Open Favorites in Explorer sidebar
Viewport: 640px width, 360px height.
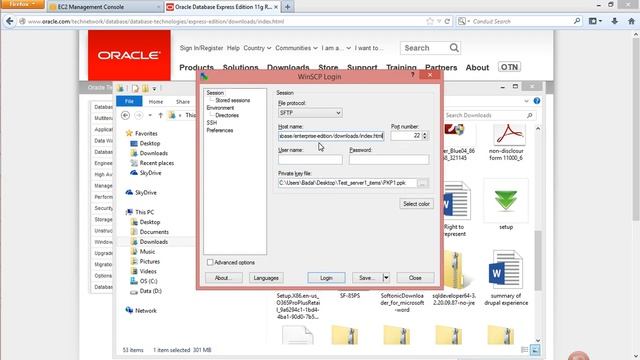(146, 133)
